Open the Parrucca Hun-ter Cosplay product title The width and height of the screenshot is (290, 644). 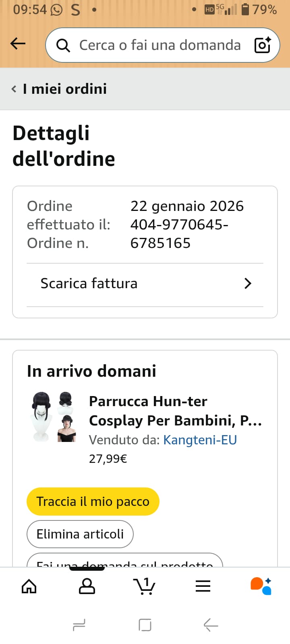pyautogui.click(x=175, y=411)
